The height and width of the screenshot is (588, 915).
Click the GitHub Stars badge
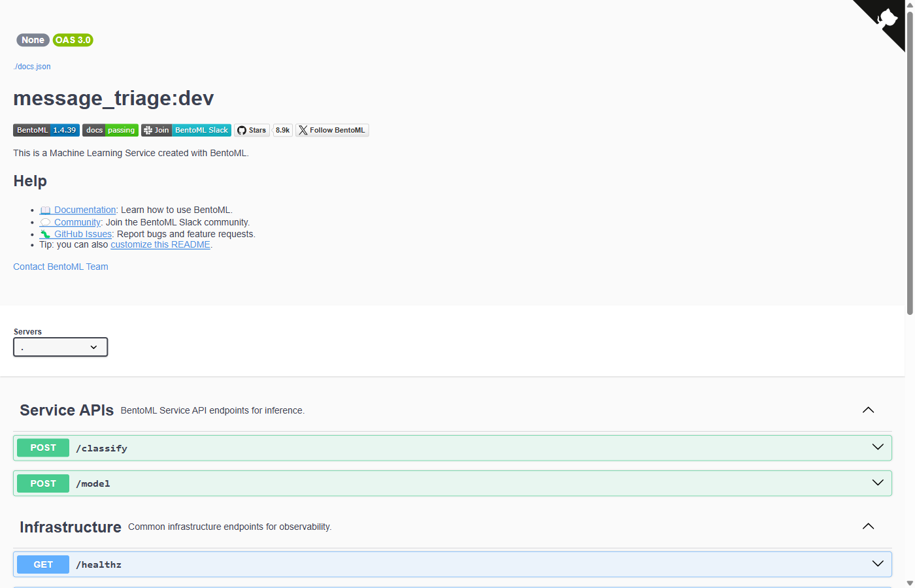coord(252,130)
